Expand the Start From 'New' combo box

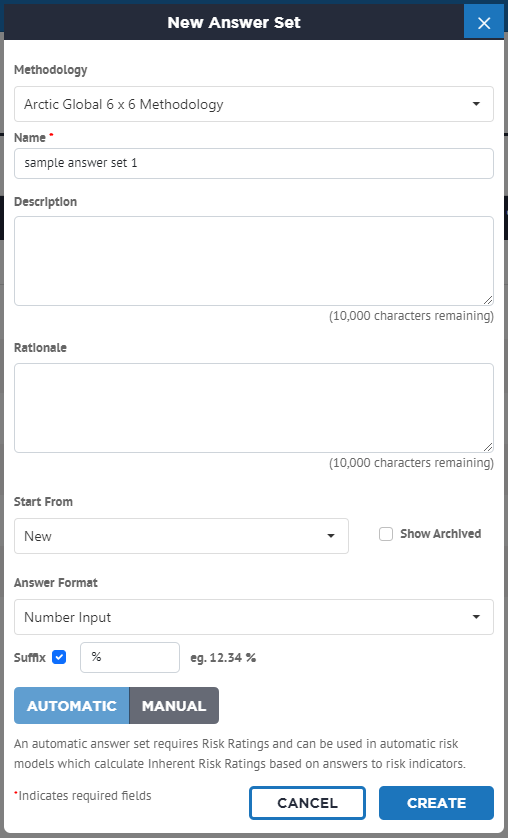pyautogui.click(x=181, y=536)
